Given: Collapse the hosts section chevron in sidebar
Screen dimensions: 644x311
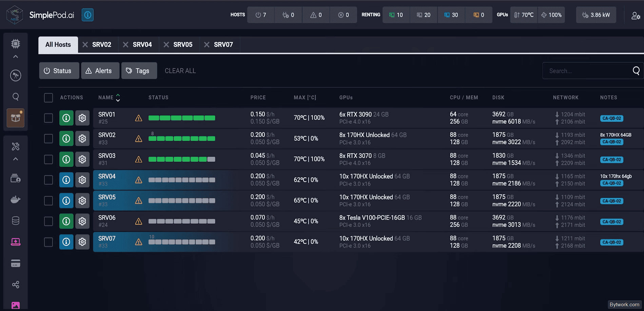Looking at the screenshot, I should click(x=16, y=57).
